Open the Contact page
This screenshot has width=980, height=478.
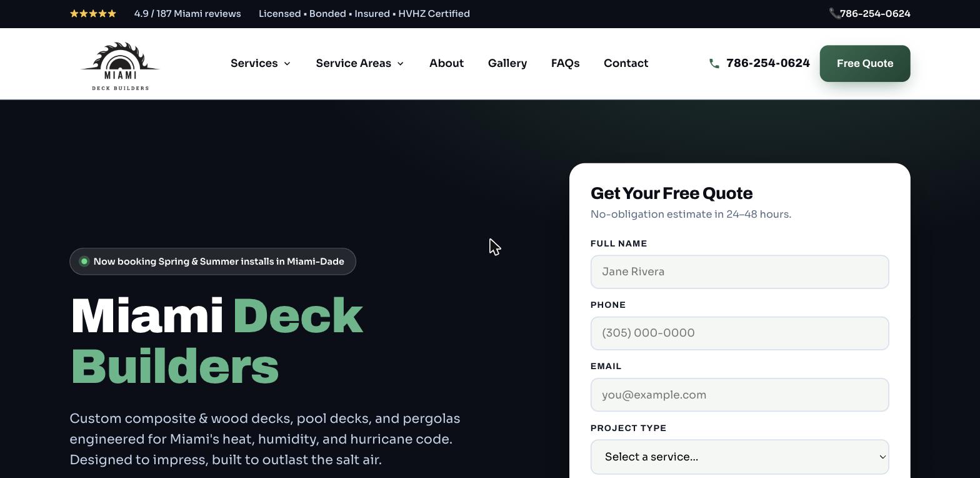tap(626, 63)
